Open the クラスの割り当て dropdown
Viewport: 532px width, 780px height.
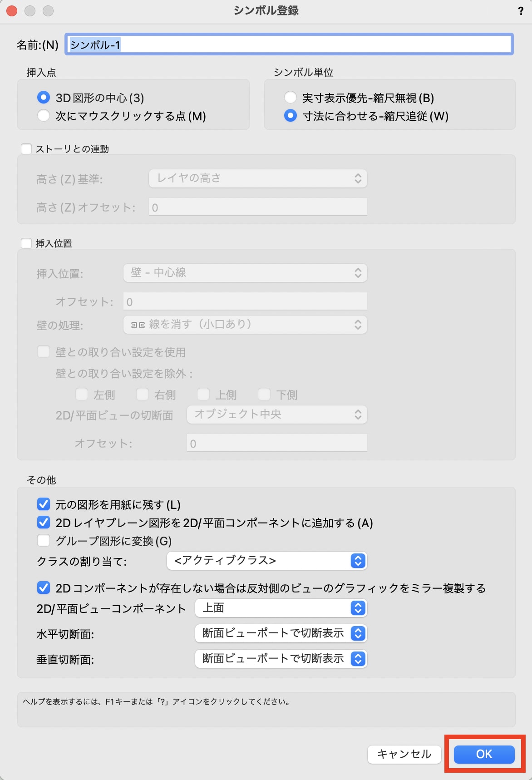(268, 561)
